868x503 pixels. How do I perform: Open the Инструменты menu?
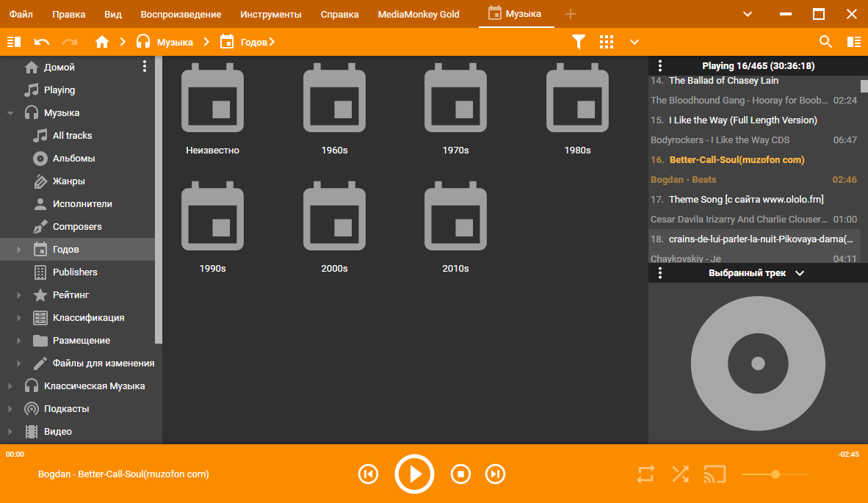271,15
